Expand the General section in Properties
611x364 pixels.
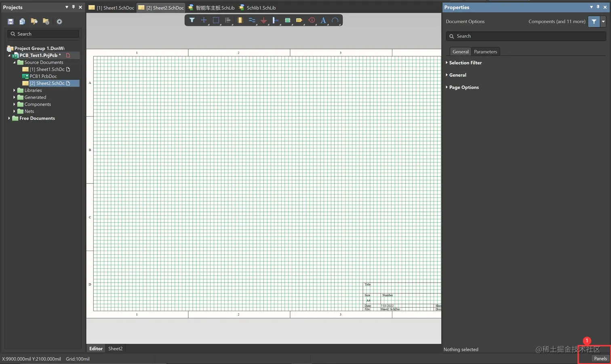[x=447, y=75]
